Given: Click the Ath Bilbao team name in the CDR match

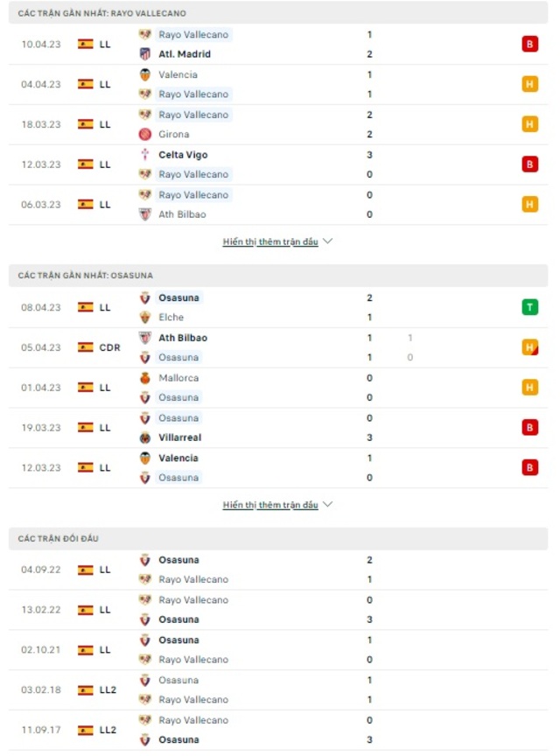Looking at the screenshot, I should point(183,338).
